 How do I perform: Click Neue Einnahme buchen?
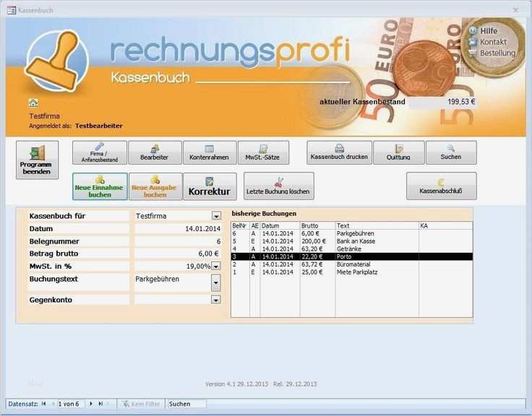tap(100, 186)
